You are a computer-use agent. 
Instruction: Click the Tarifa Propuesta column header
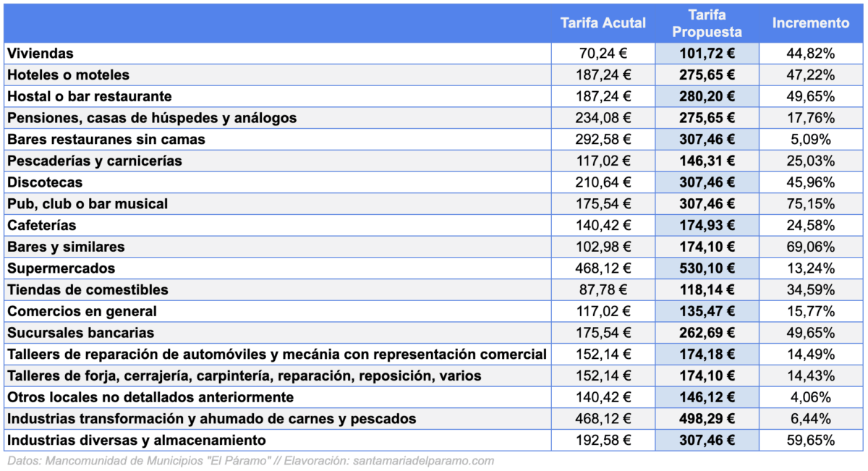(707, 23)
